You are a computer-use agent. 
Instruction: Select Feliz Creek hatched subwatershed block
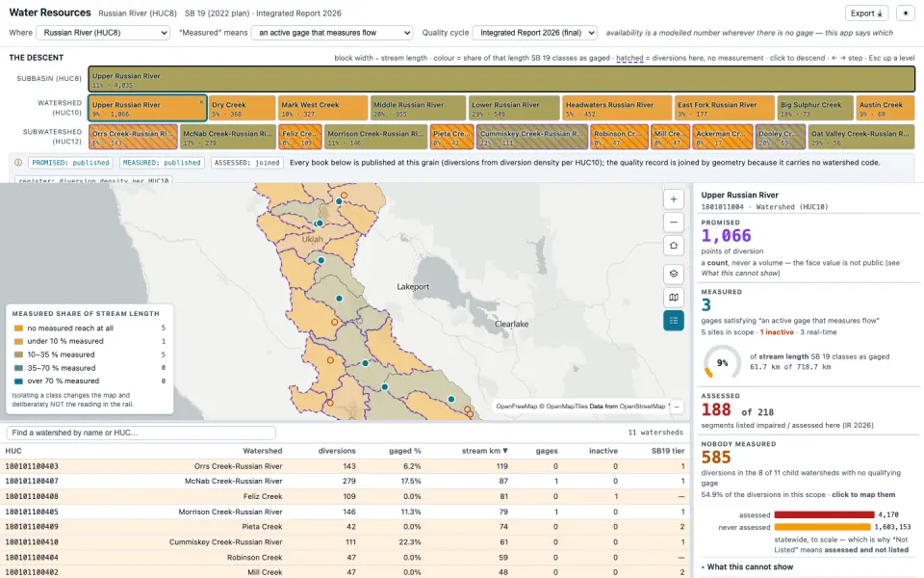coord(300,137)
